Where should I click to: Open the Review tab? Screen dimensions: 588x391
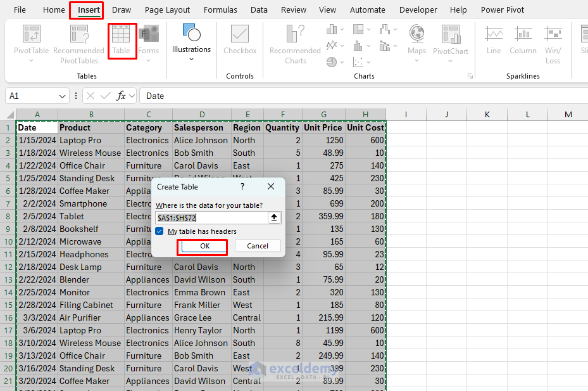[294, 10]
